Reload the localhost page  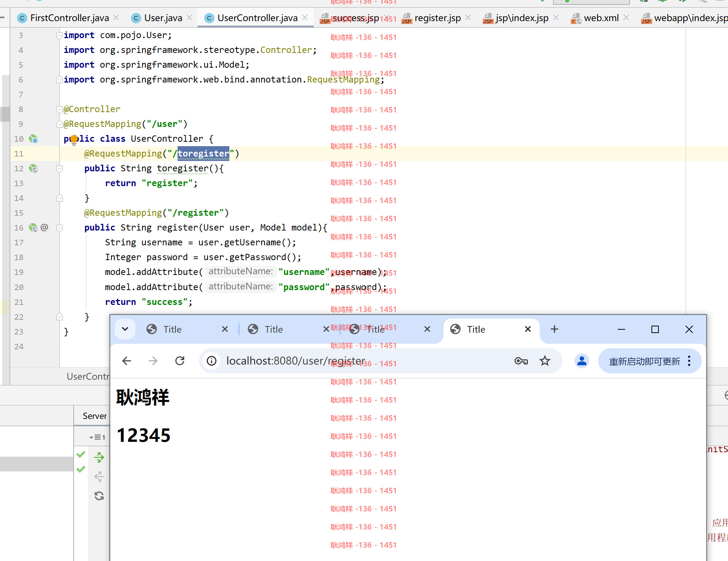180,361
